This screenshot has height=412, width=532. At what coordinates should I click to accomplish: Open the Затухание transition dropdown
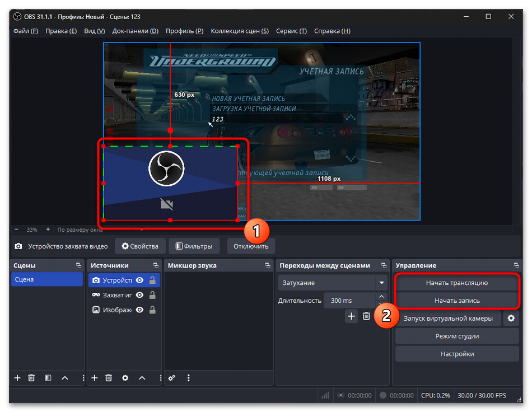[382, 283]
